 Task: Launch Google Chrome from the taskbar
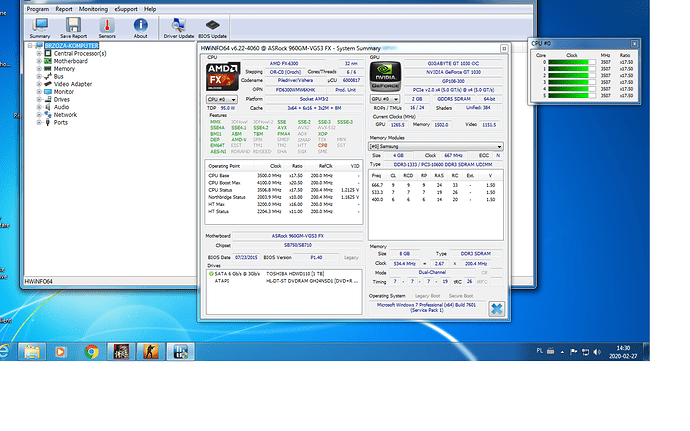tap(91, 351)
